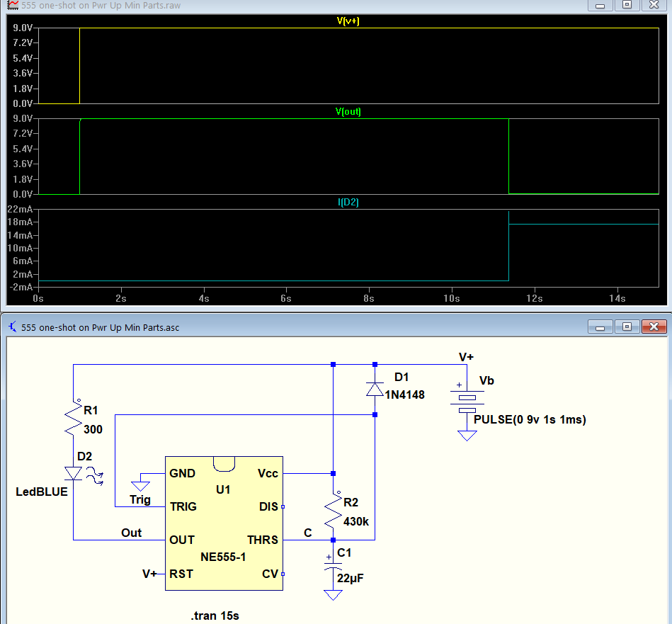Minimize the schematic .asc window
Image resolution: width=672 pixels, height=624 pixels.
tap(600, 327)
